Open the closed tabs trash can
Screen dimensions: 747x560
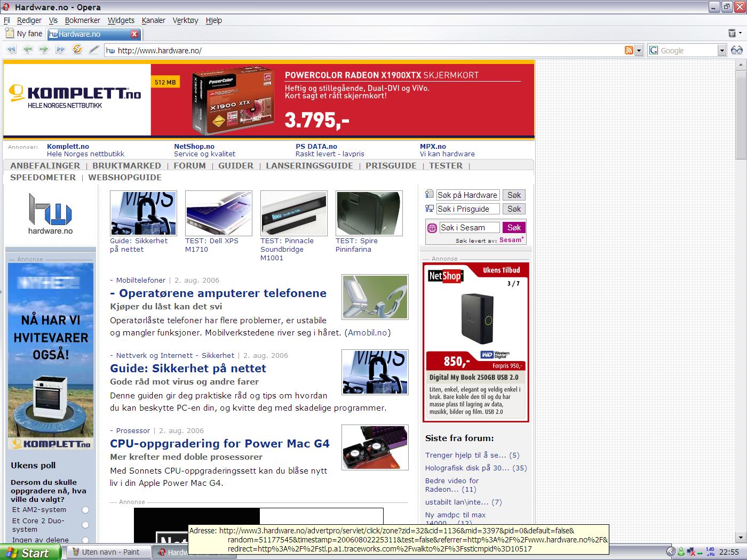click(x=732, y=34)
